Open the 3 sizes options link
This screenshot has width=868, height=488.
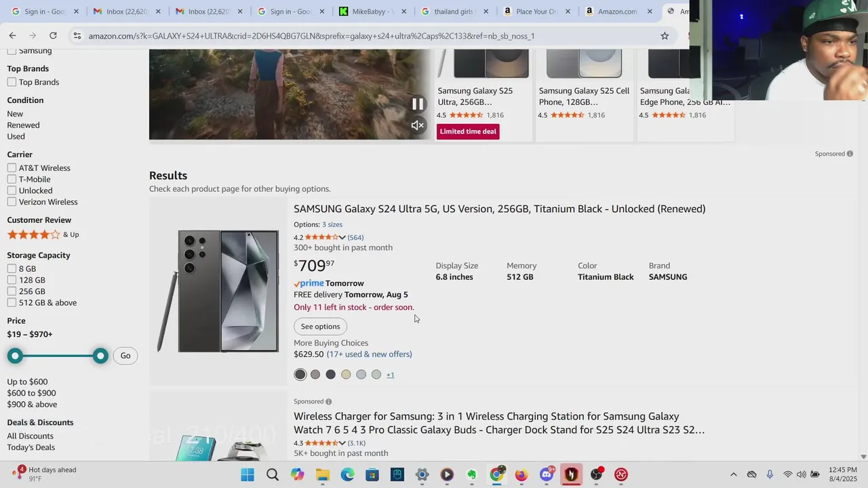332,224
